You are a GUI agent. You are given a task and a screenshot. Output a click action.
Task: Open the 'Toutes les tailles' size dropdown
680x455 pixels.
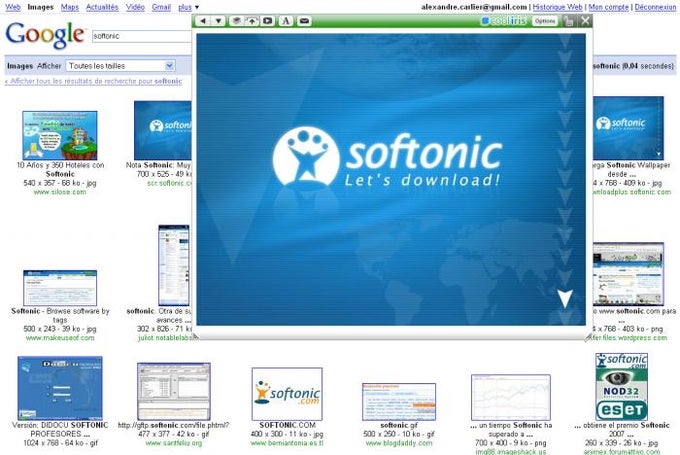tap(121, 66)
